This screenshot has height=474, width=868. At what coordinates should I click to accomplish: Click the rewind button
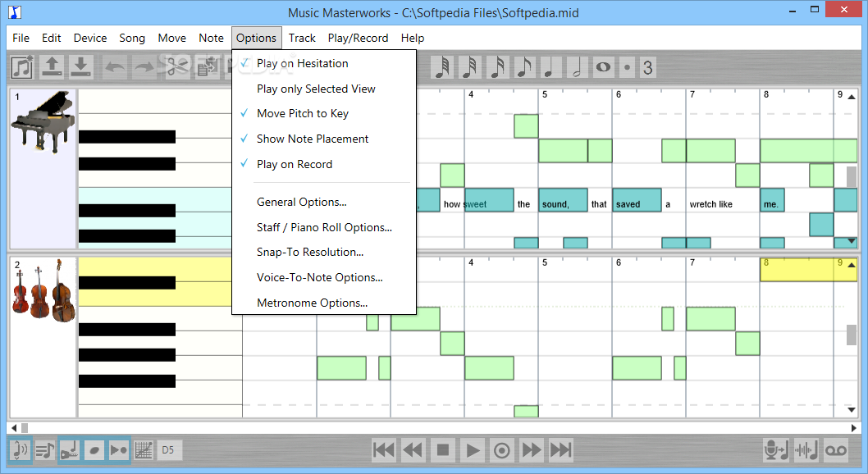[413, 449]
